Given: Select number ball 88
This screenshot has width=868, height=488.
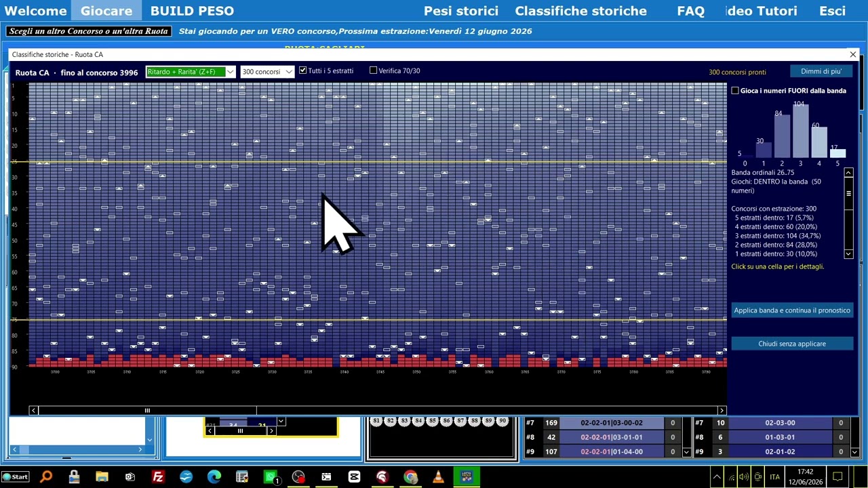Looking at the screenshot, I should point(475,421).
